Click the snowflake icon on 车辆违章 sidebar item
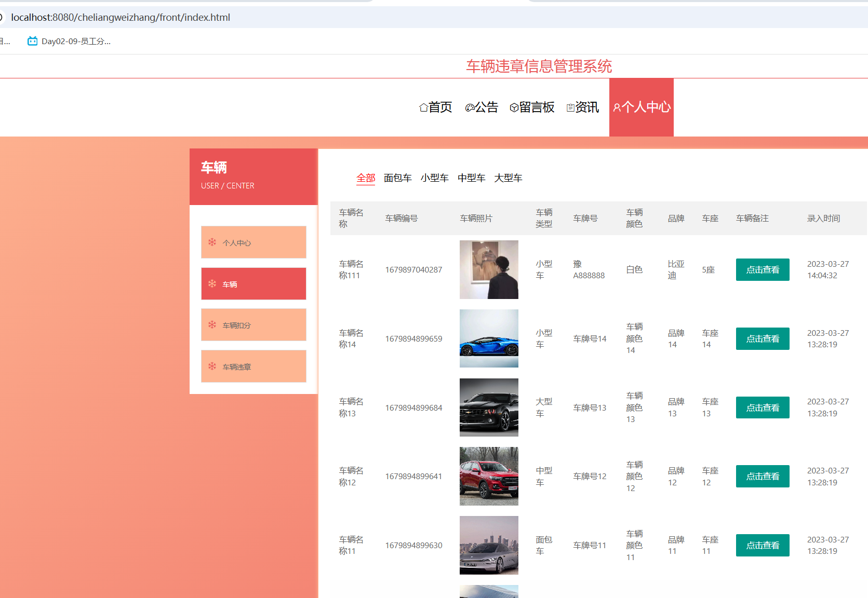The height and width of the screenshot is (598, 868). [x=212, y=366]
